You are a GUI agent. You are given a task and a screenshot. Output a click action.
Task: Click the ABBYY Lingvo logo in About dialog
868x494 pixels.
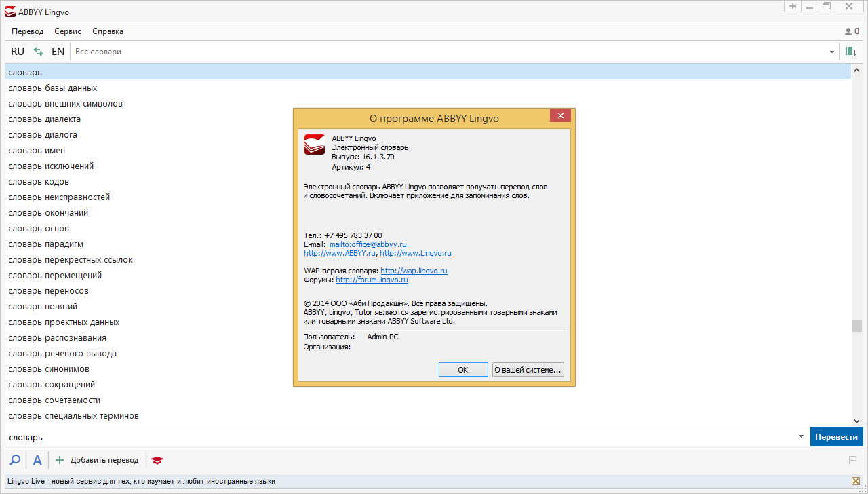click(x=315, y=145)
